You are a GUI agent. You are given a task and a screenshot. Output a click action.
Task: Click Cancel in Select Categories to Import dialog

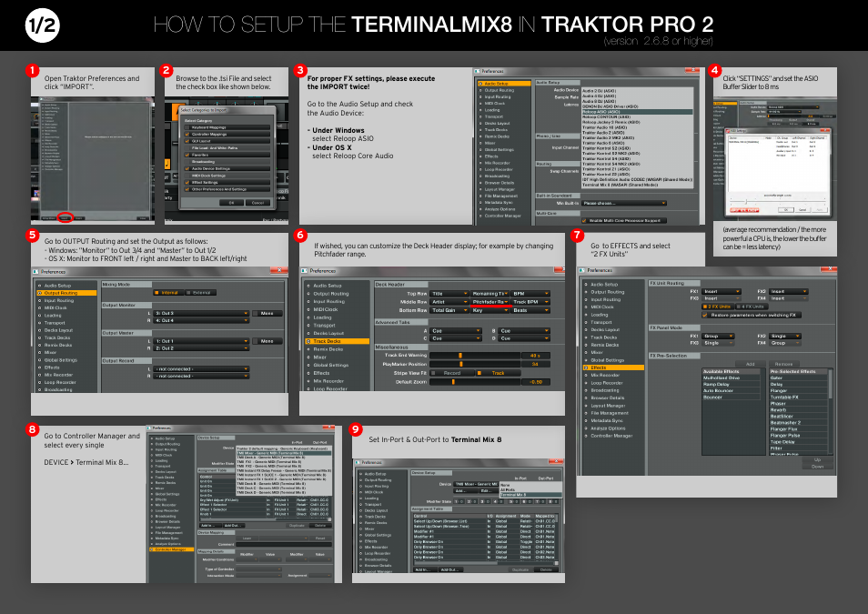[258, 203]
